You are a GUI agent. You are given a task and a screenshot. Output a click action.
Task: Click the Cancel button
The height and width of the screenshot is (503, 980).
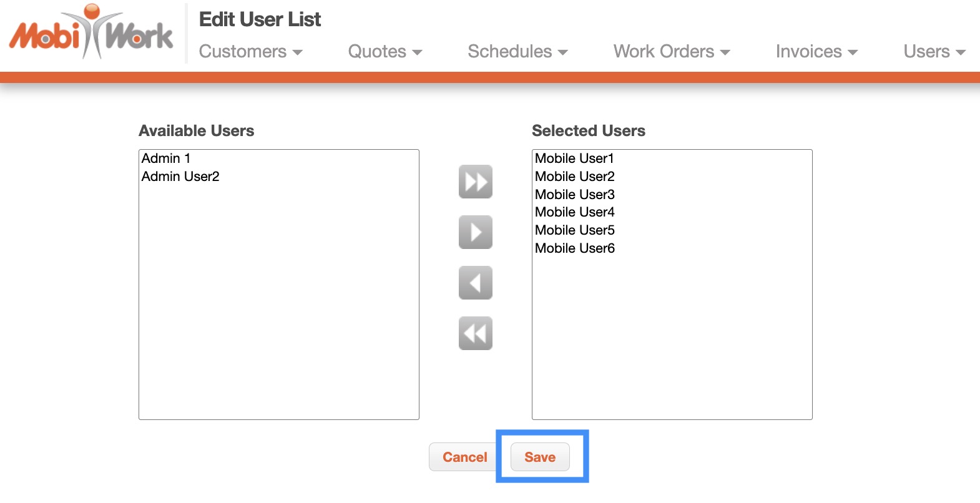coord(464,457)
